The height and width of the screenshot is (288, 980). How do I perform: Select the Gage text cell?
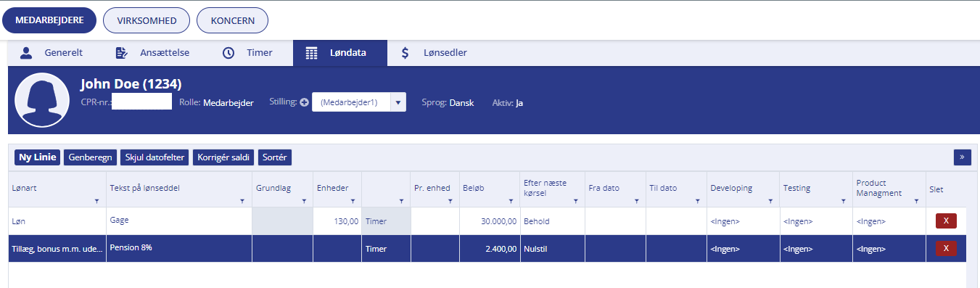[179, 221]
